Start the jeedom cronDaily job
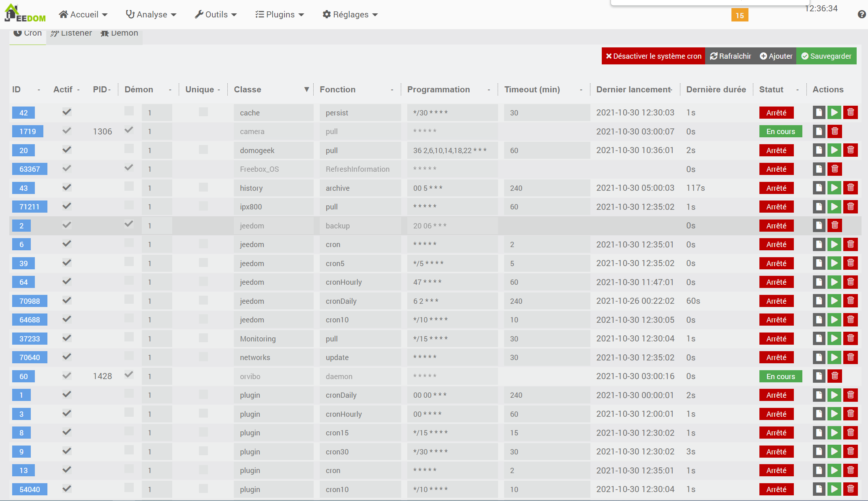The height and width of the screenshot is (501, 868). click(x=834, y=301)
